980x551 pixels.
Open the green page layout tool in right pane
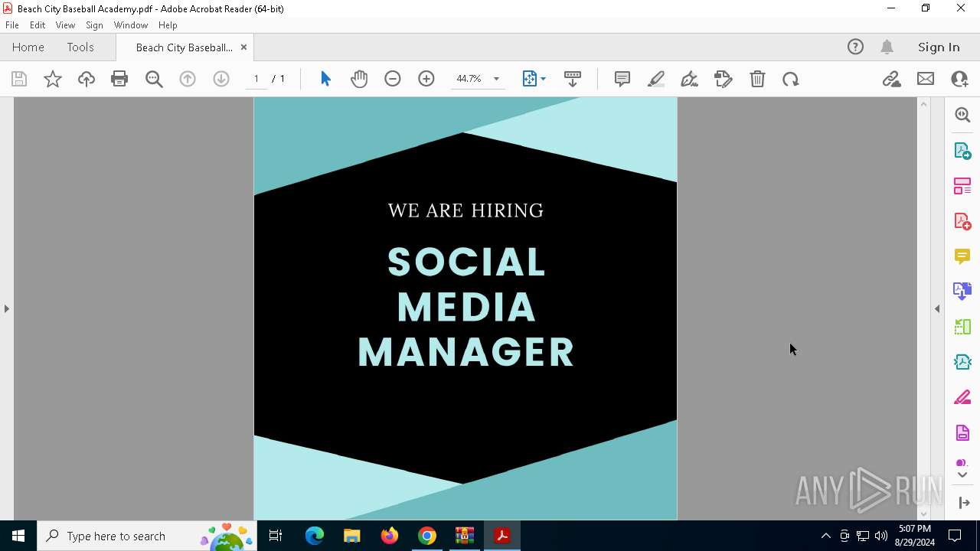[962, 327]
